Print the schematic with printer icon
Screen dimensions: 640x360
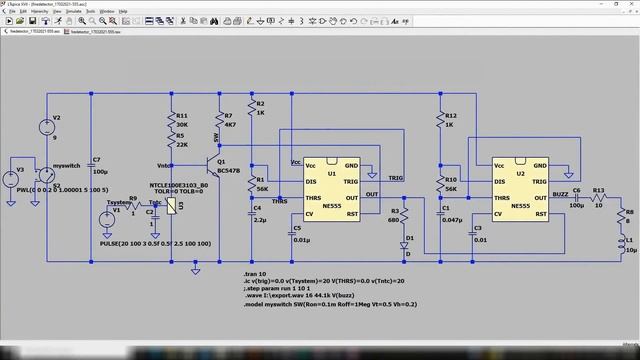238,21
